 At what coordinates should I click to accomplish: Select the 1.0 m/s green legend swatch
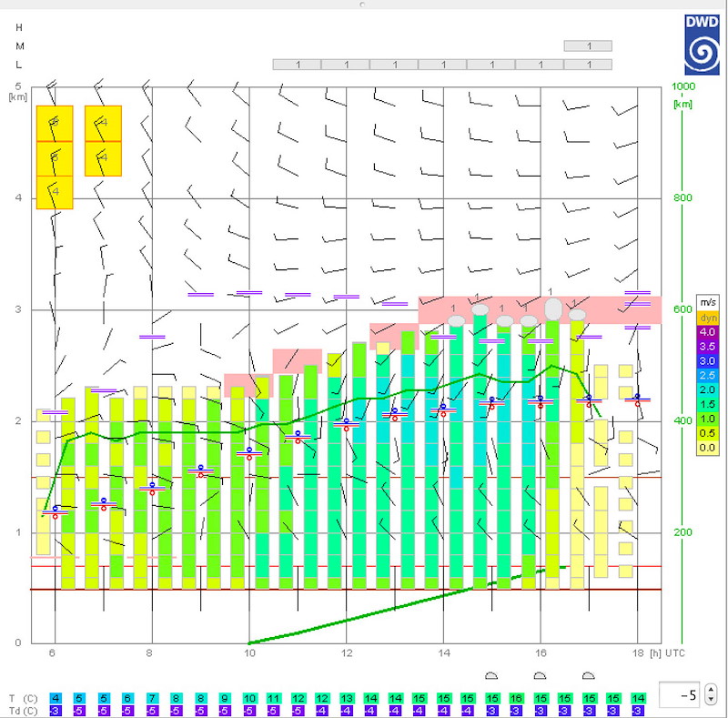click(x=708, y=419)
